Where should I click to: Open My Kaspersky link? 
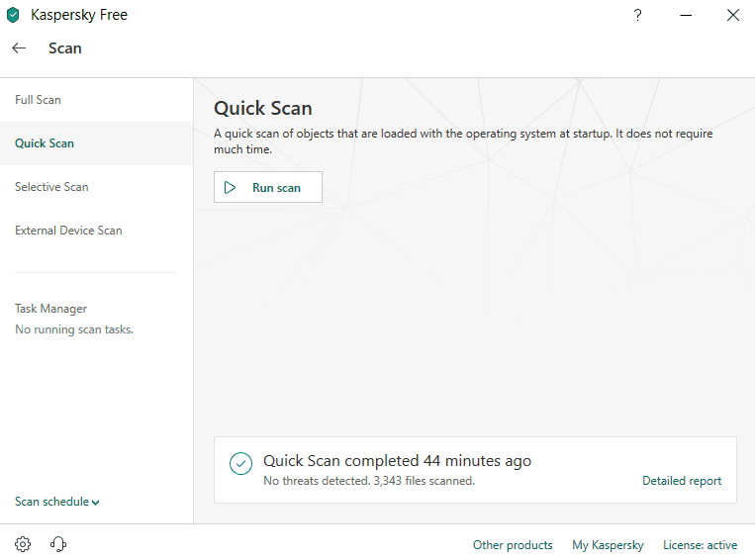[608, 545]
